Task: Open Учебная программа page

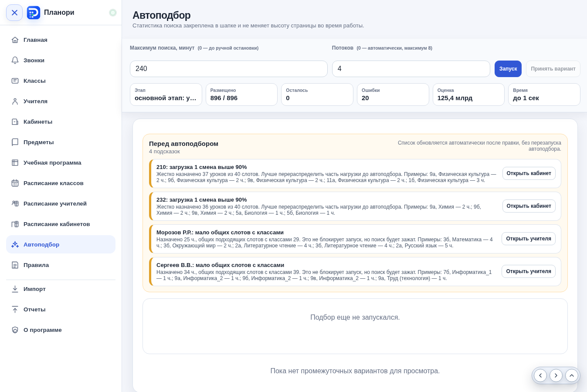Action: [x=61, y=162]
